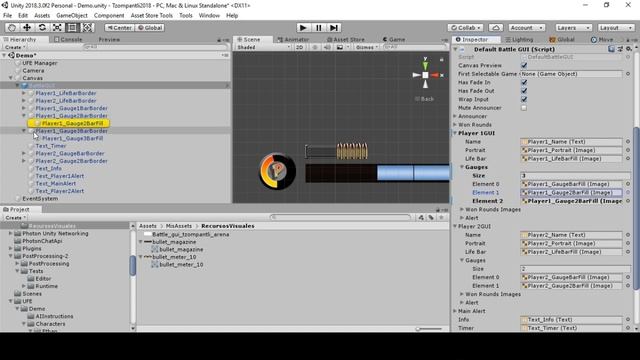This screenshot has width=640, height=360.
Task: Toggle the Has Fade In checkbox
Action: [x=524, y=82]
